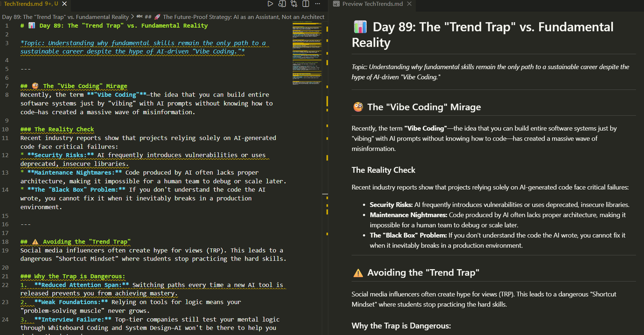Click '**Interview Failure:**' in editor source
The height and width of the screenshot is (335, 644).
[x=73, y=319]
